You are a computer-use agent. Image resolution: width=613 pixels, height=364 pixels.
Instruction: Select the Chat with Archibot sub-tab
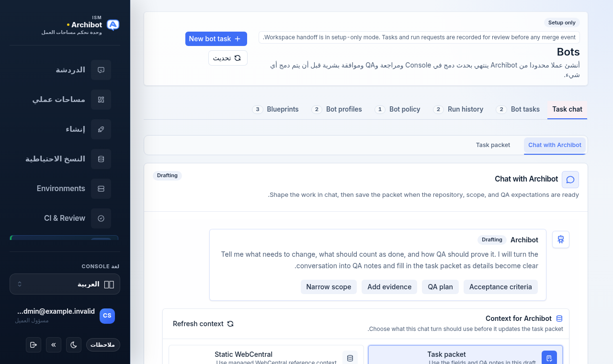pyautogui.click(x=555, y=145)
